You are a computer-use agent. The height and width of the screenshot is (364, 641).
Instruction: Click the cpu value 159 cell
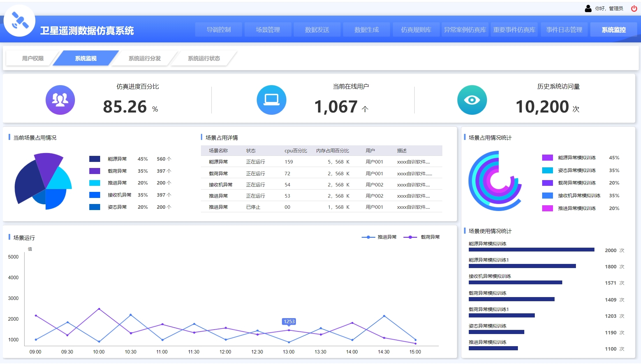[x=289, y=162]
